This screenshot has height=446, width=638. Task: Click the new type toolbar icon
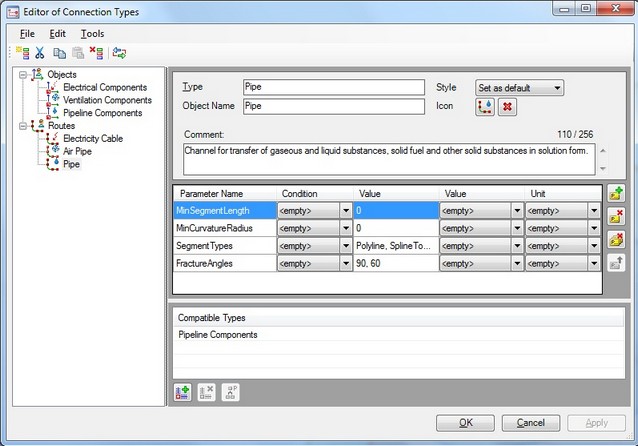click(21, 53)
